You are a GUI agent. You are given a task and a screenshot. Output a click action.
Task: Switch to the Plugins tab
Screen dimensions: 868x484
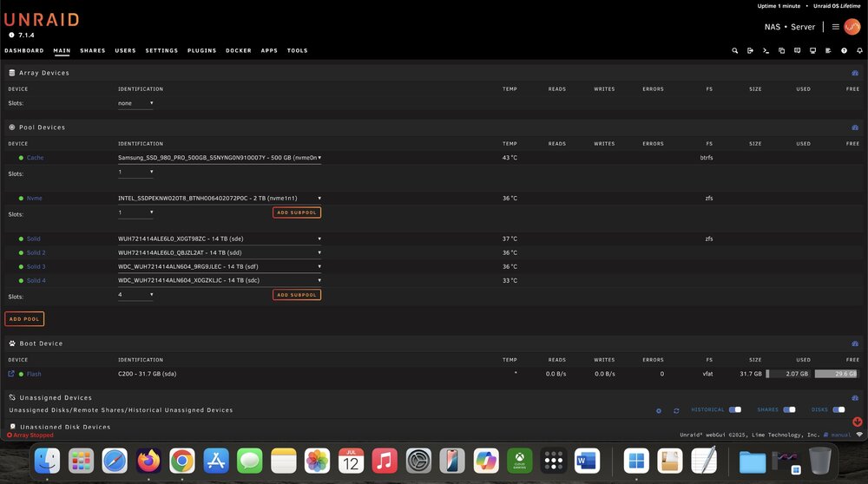coord(201,50)
